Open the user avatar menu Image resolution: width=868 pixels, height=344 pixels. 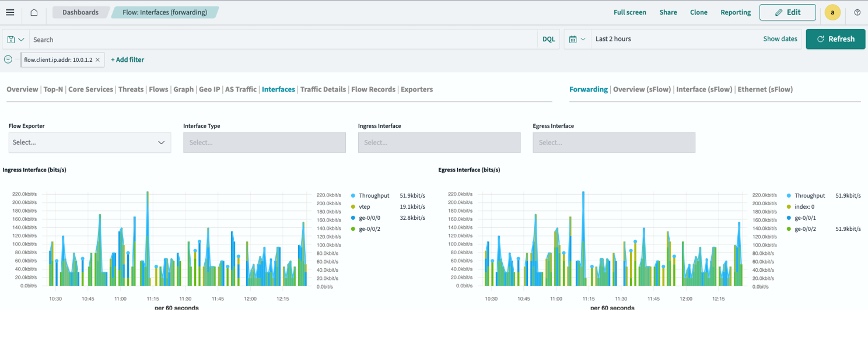[x=832, y=12]
